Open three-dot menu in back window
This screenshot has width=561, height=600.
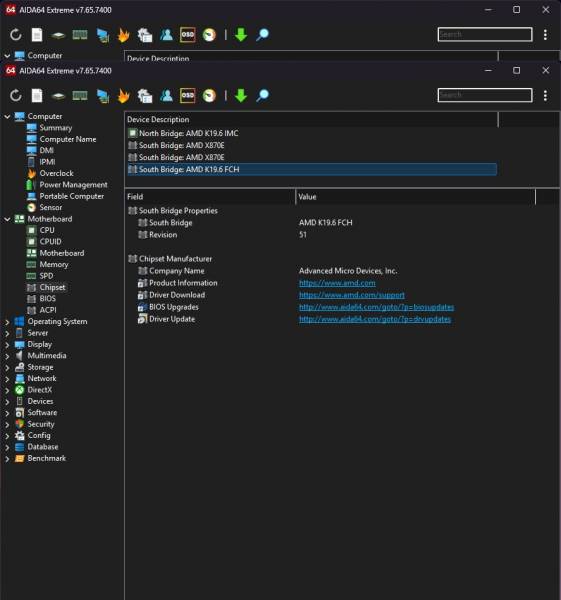[x=545, y=35]
